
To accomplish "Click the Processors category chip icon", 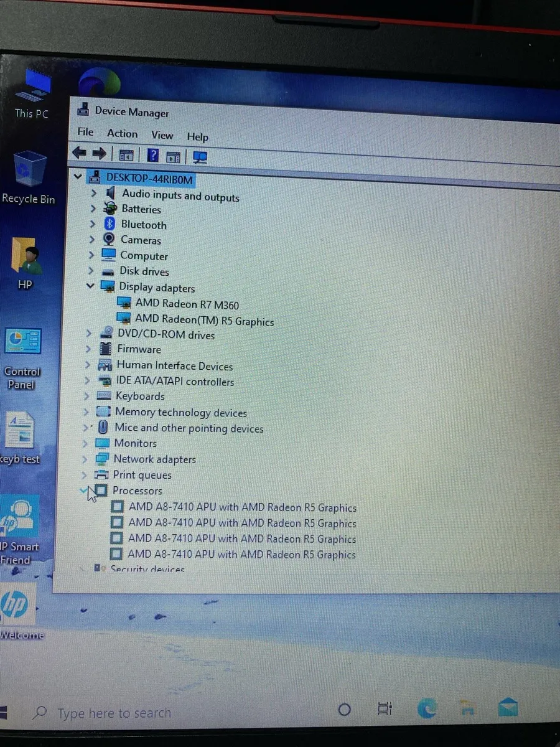I will point(101,491).
